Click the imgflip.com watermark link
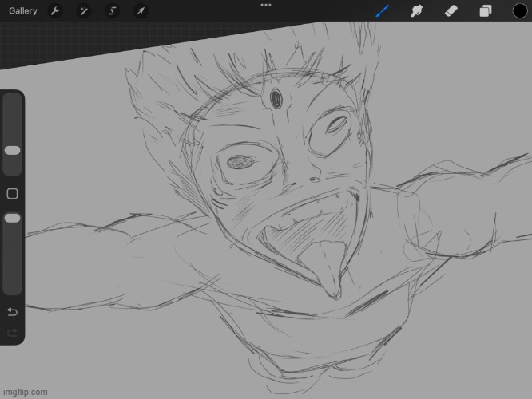This screenshot has width=532, height=399. (x=26, y=392)
